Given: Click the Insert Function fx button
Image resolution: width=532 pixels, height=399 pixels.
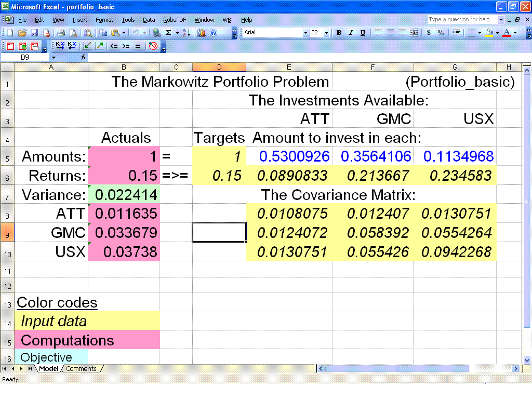Looking at the screenshot, I should click(84, 57).
